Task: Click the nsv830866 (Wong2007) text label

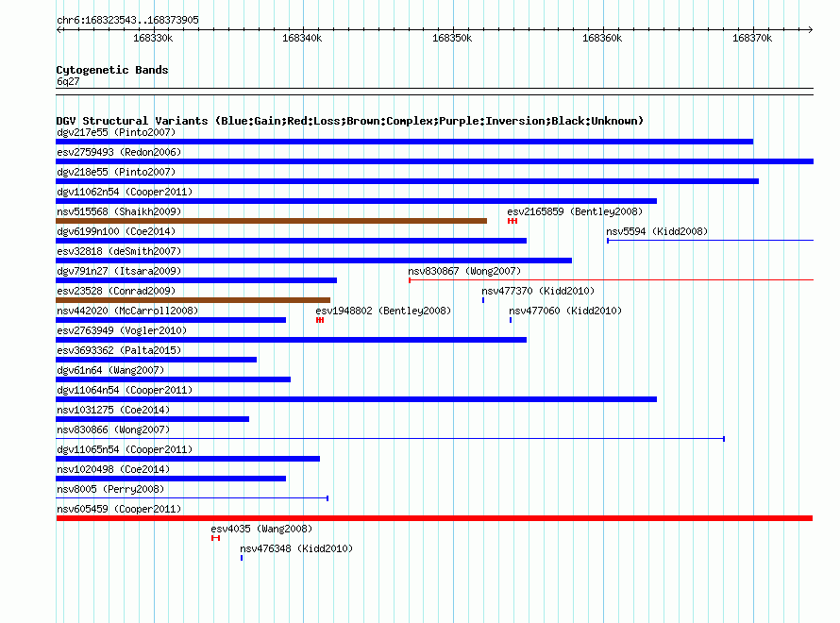Action: 113,429
